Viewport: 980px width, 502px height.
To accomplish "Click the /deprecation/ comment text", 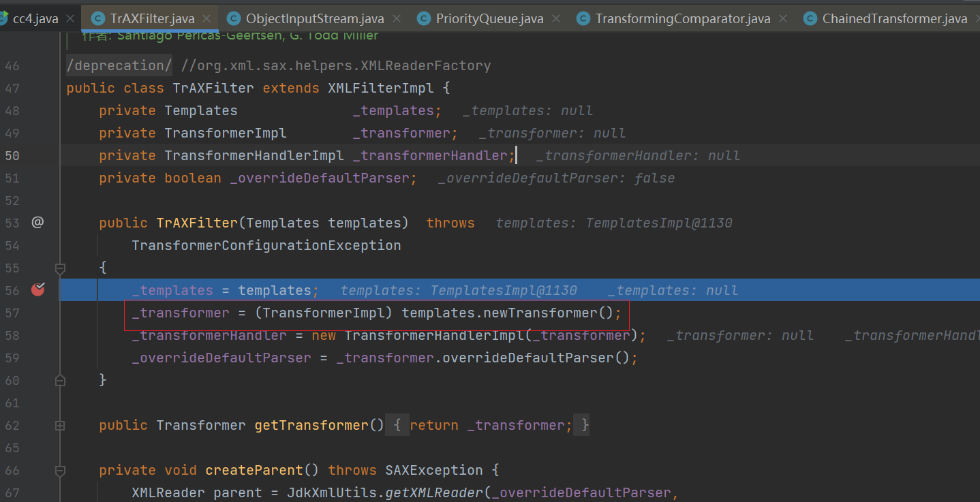I will point(119,65).
